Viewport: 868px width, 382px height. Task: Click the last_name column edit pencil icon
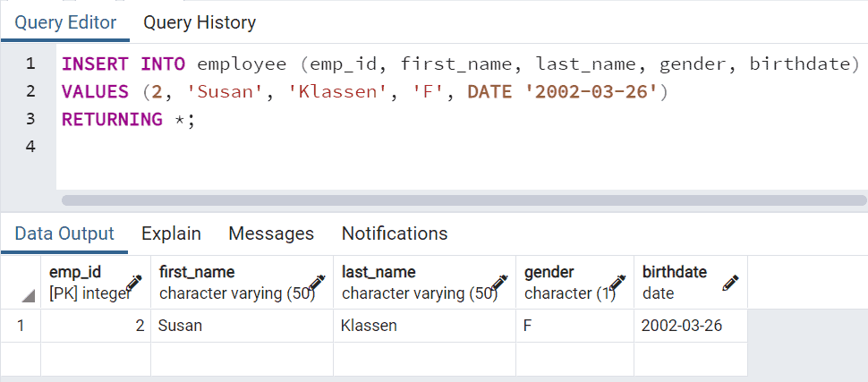[499, 283]
